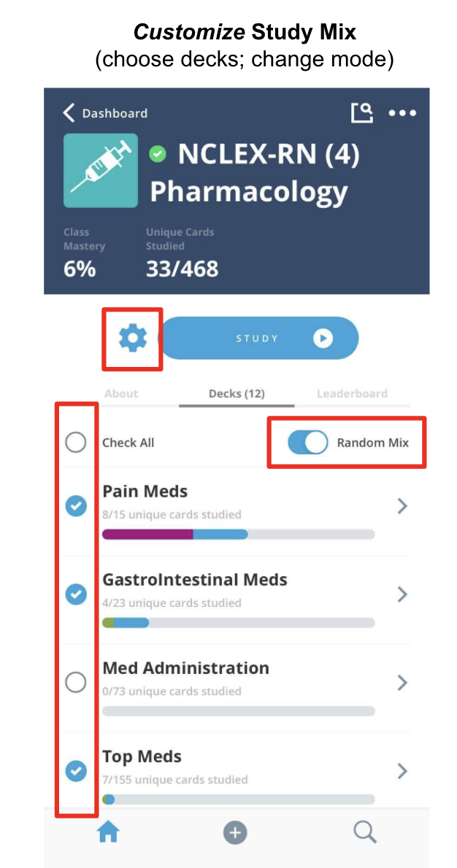The height and width of the screenshot is (868, 457).
Task: Tap the Pain Meds progress bar
Action: pos(237,534)
